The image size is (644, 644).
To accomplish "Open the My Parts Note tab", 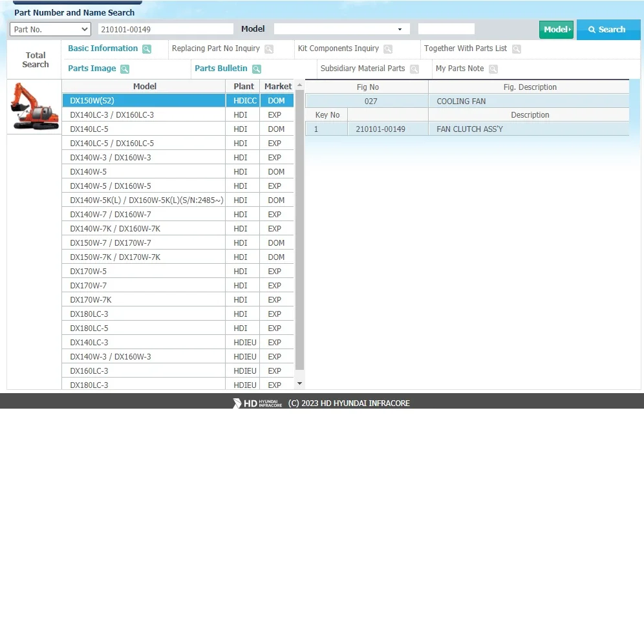I will [x=460, y=69].
